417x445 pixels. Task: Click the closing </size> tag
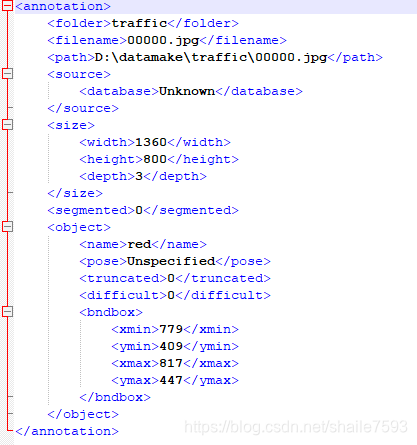tap(75, 193)
